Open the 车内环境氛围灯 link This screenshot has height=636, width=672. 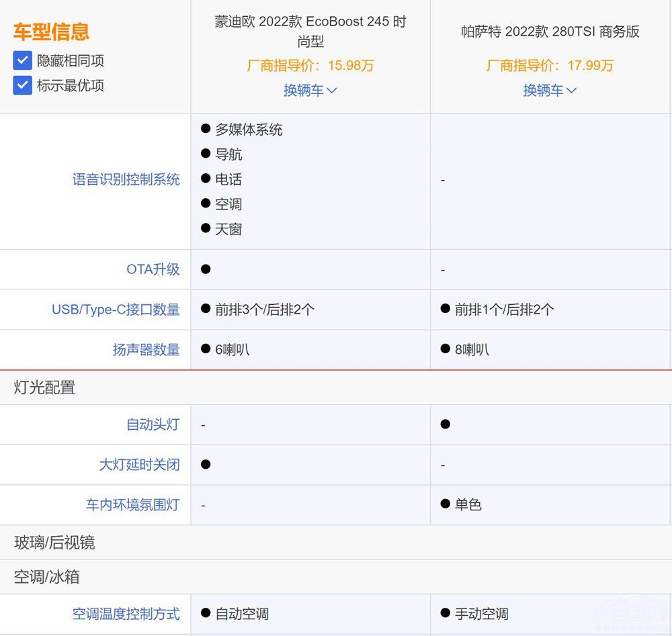pyautogui.click(x=133, y=505)
